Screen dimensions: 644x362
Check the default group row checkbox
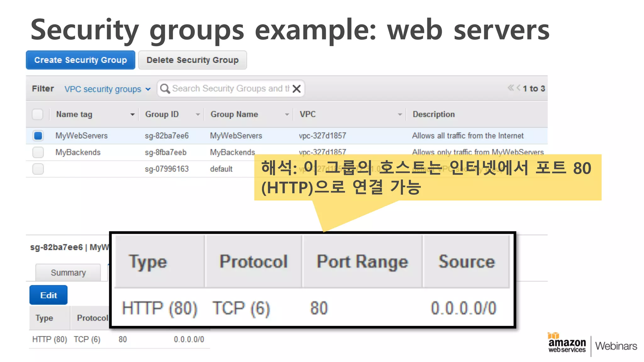[x=38, y=169]
